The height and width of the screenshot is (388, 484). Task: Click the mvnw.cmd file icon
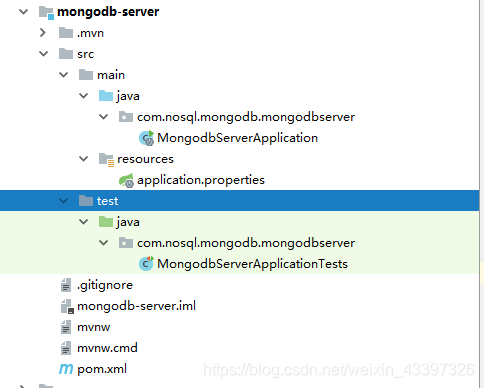pyautogui.click(x=66, y=348)
